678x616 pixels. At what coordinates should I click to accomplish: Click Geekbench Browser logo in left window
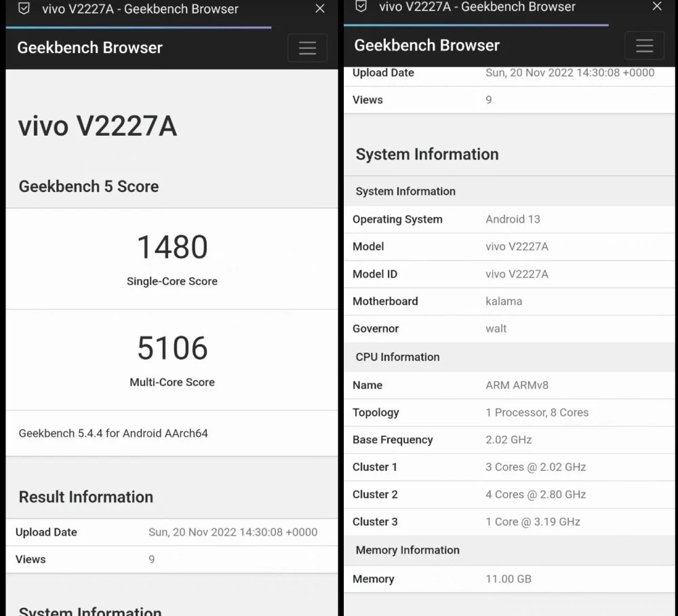[x=90, y=47]
